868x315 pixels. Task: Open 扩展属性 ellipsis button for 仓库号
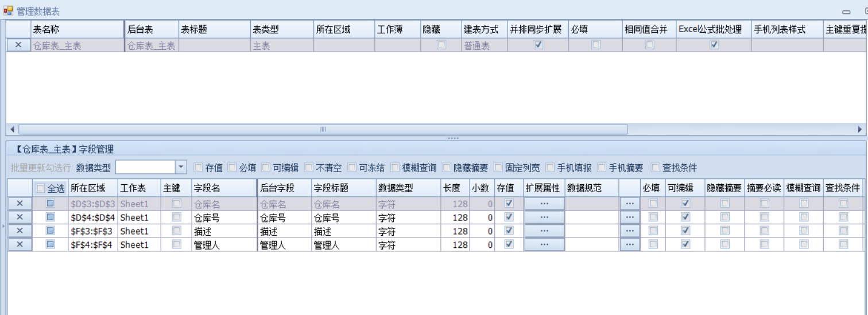[x=544, y=217]
